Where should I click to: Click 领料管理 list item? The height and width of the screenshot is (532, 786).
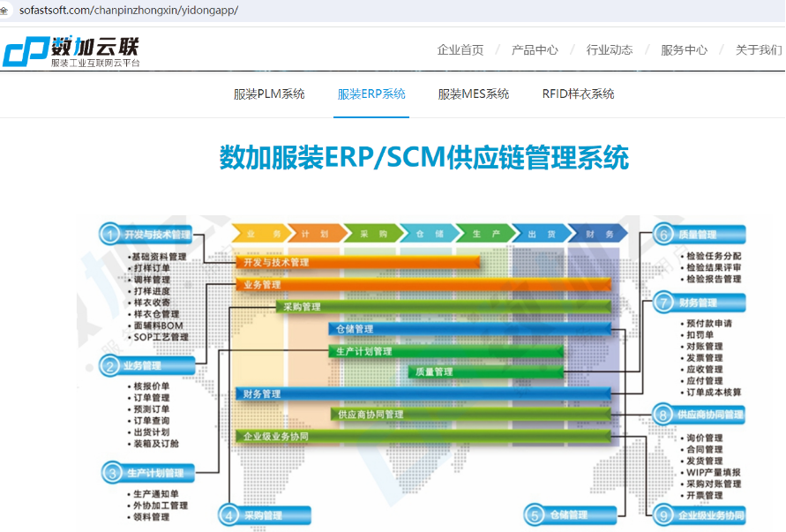[150, 517]
